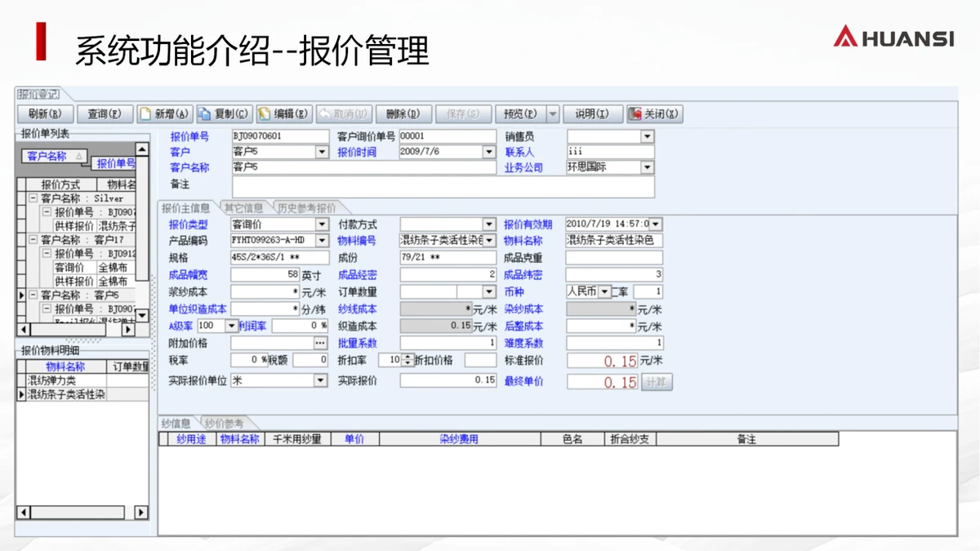Click the 刷新(R) refresh button

pos(45,114)
